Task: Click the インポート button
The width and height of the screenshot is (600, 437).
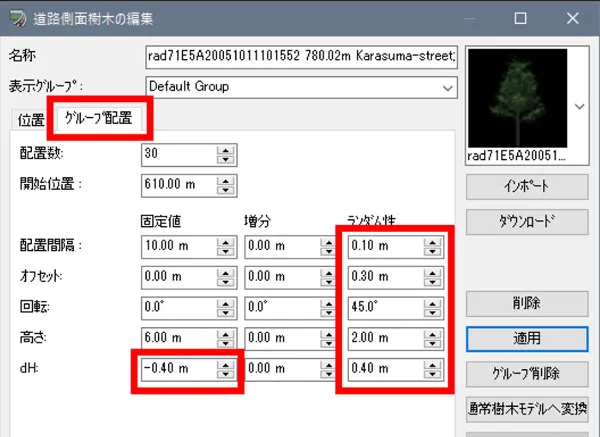Action: (527, 187)
